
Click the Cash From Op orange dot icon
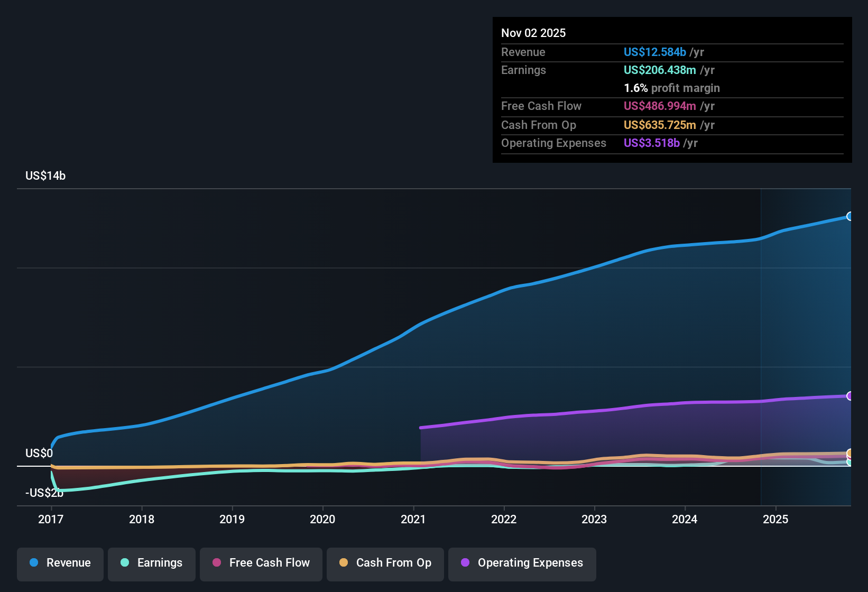point(344,563)
